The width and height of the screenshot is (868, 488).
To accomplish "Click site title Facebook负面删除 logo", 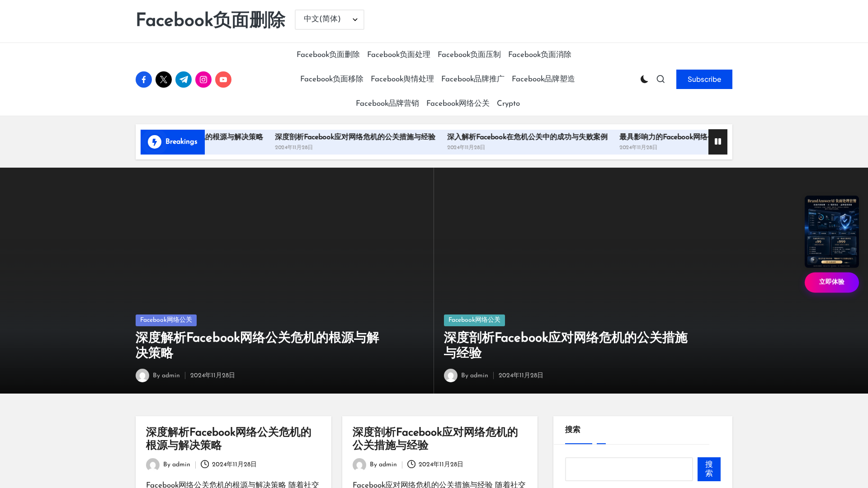I will pyautogui.click(x=211, y=20).
